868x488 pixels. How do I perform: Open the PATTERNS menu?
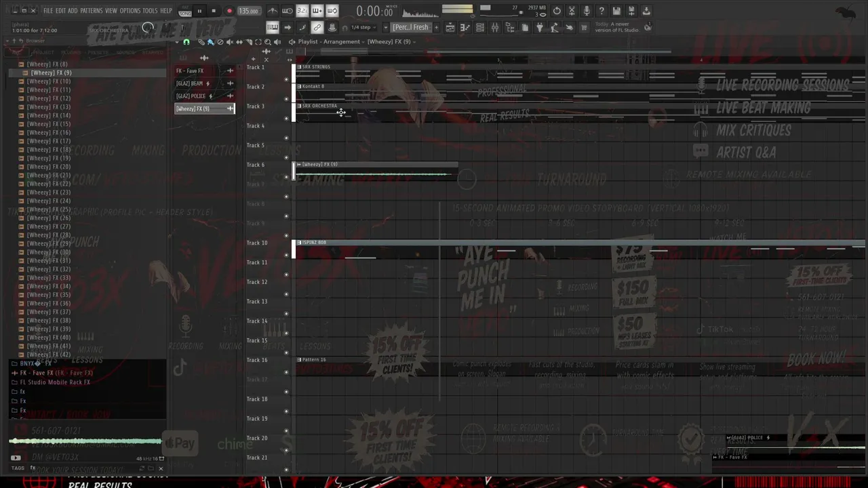92,11
